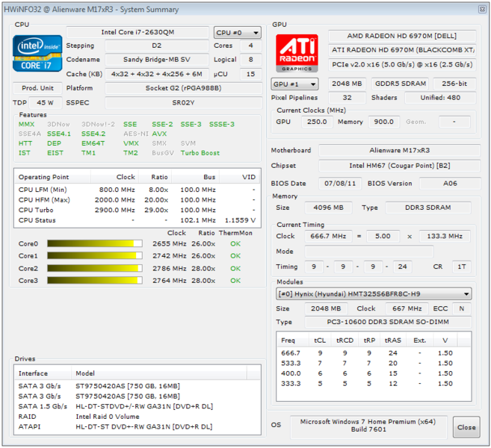The width and height of the screenshot is (491, 448).
Task: Expand the memory modules Hynix dropdown
Action: 374,293
